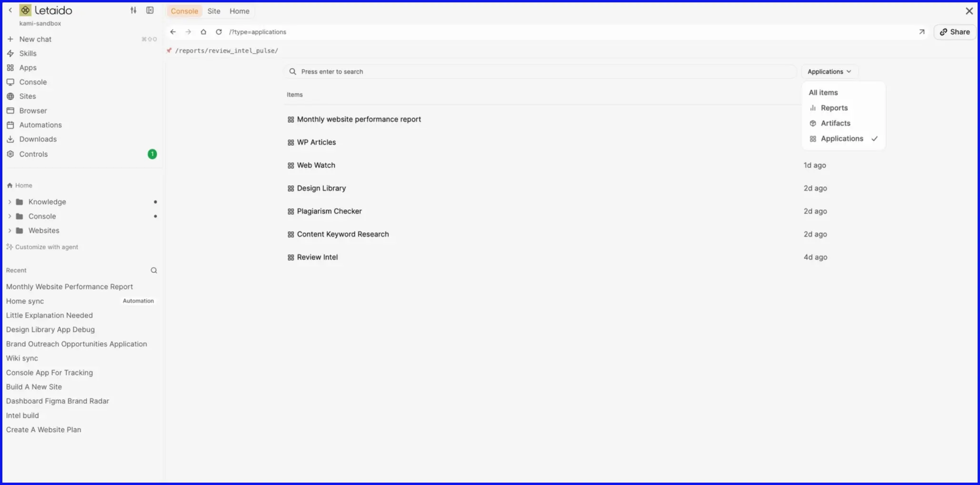Viewport: 980px width, 485px height.
Task: Open the settings sliders icon near logo
Action: pyautogui.click(x=133, y=10)
